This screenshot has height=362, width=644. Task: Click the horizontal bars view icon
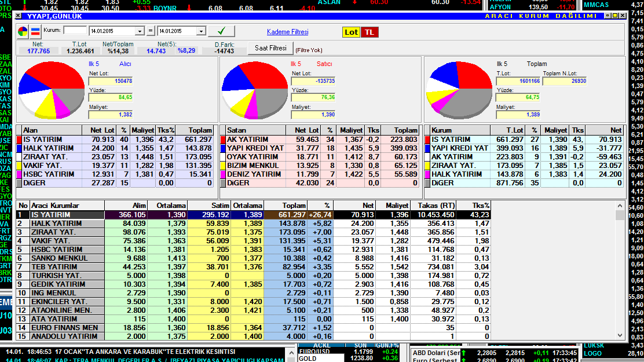(x=35, y=31)
